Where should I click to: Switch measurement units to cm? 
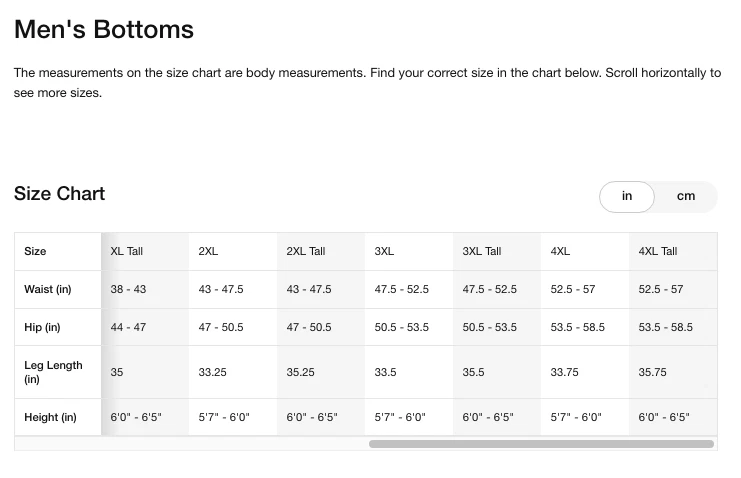[x=685, y=196]
